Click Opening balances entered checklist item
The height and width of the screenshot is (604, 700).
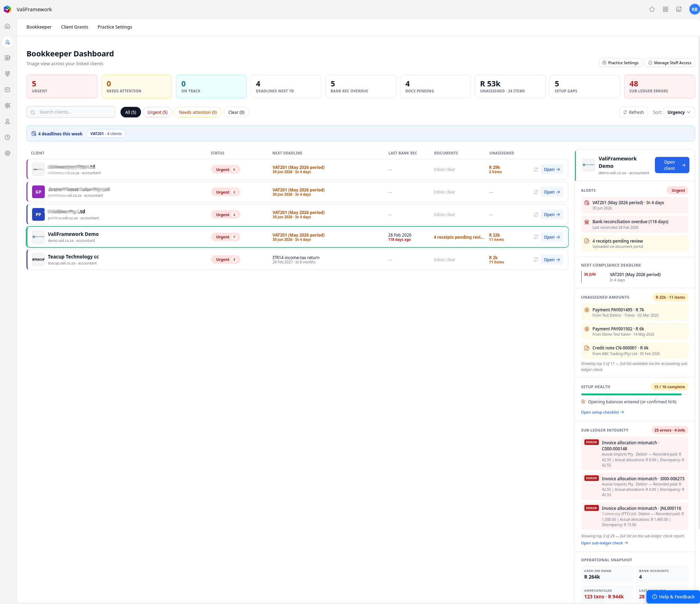click(x=629, y=402)
